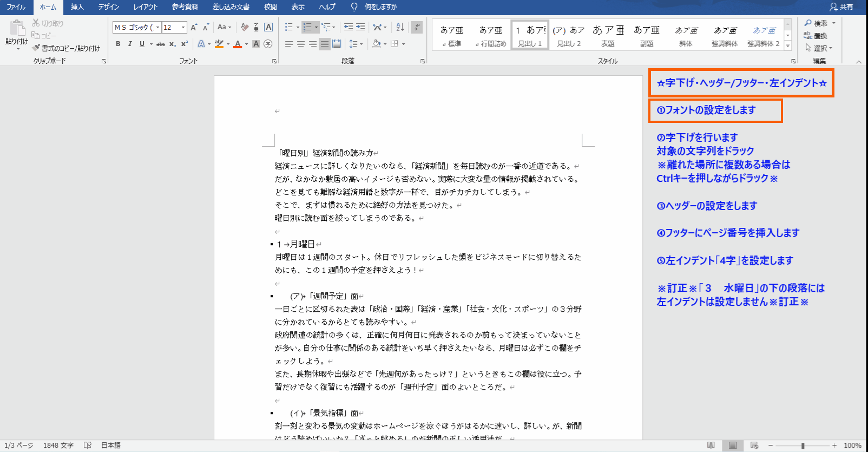Click the Grow Font size icon
868x452 pixels.
click(x=194, y=27)
